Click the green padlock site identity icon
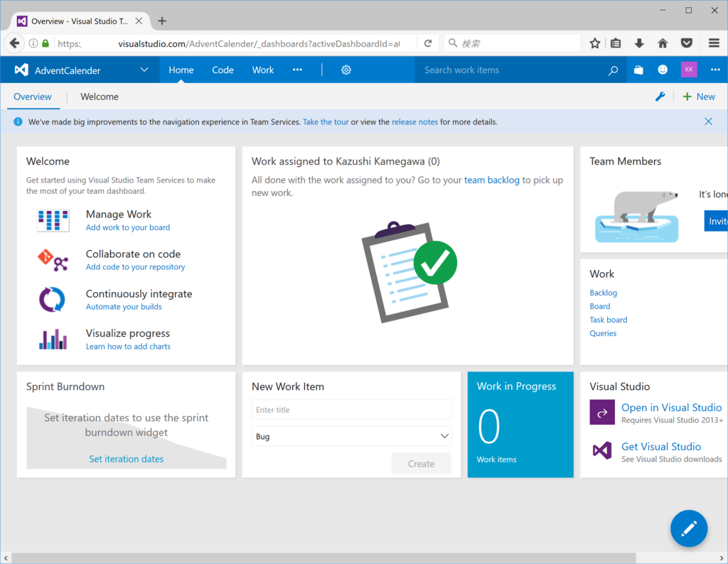The image size is (728, 564). [x=45, y=43]
